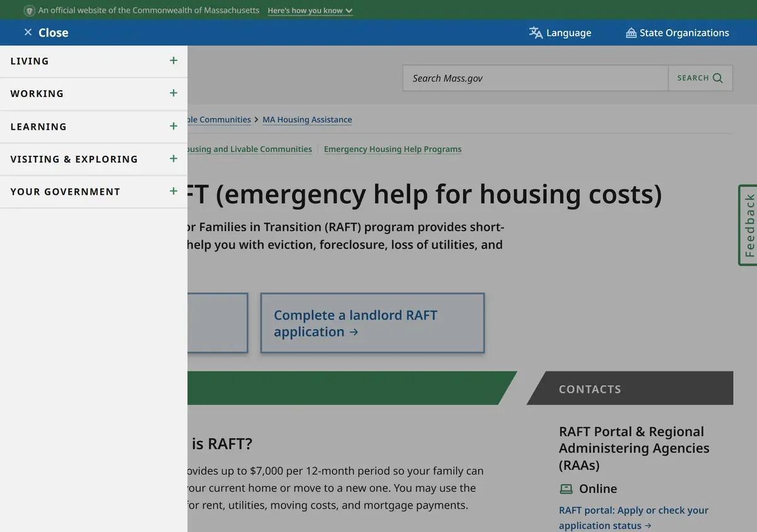Open MA Housing Assistance breadcrumb link
The image size is (757, 532).
(307, 120)
